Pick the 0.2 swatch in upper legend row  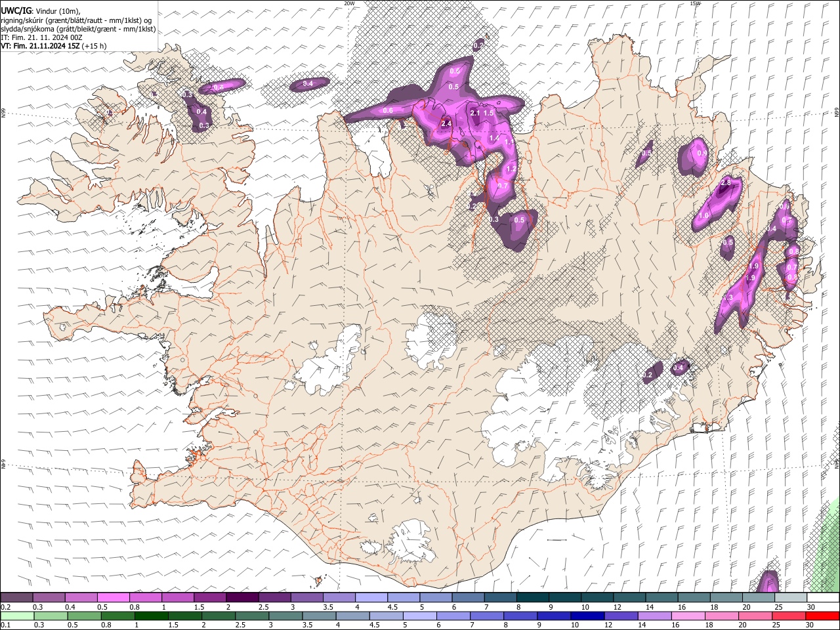(x=17, y=597)
